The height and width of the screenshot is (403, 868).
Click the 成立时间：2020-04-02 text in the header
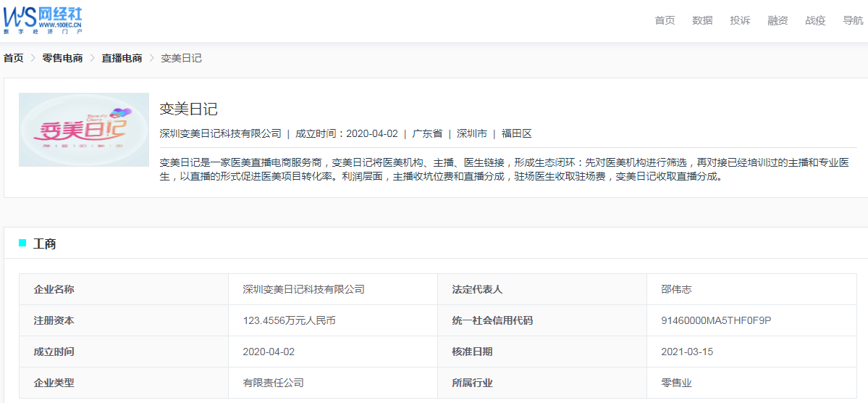347,133
